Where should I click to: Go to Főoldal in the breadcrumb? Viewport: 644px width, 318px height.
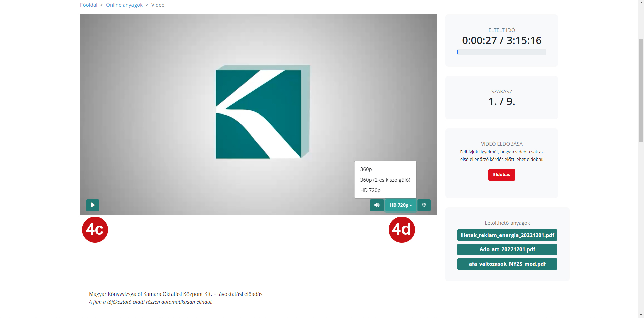point(89,5)
